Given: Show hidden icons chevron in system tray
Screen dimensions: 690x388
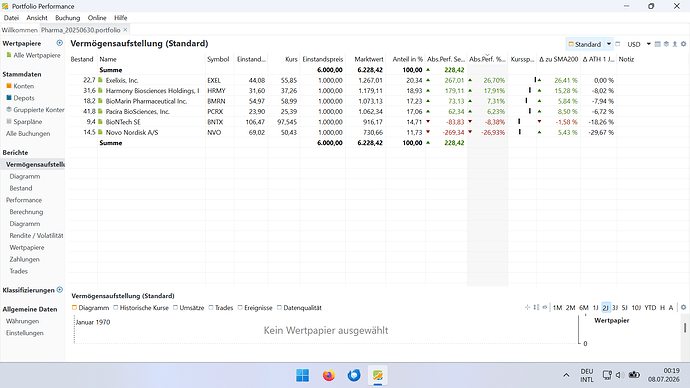Looking at the screenshot, I should pos(566,375).
